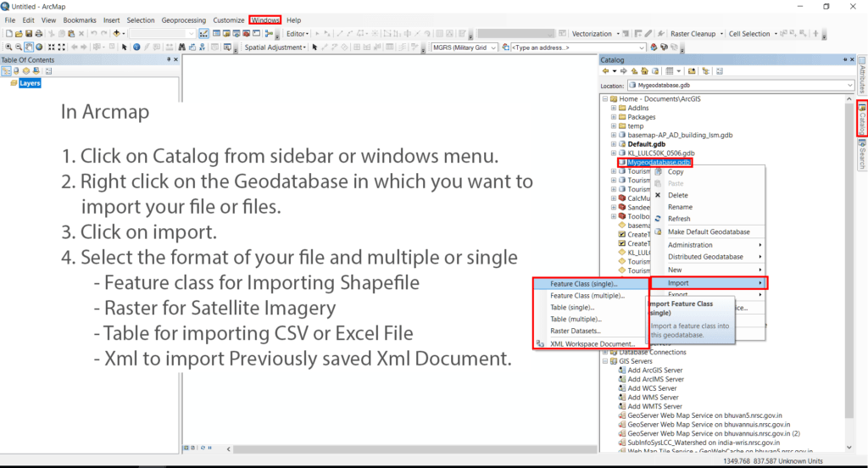Open MGRS (Military Grid) locator dropdown
The image size is (868, 468).
pyautogui.click(x=492, y=47)
